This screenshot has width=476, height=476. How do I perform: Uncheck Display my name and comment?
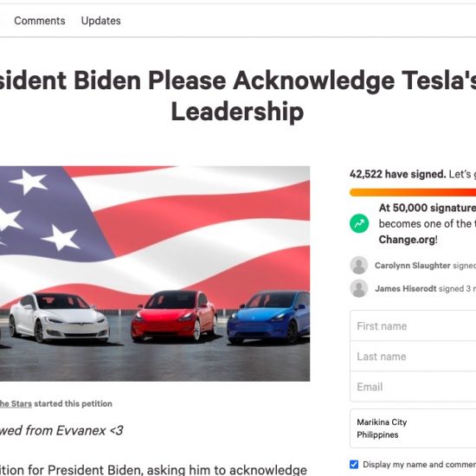[x=354, y=464]
